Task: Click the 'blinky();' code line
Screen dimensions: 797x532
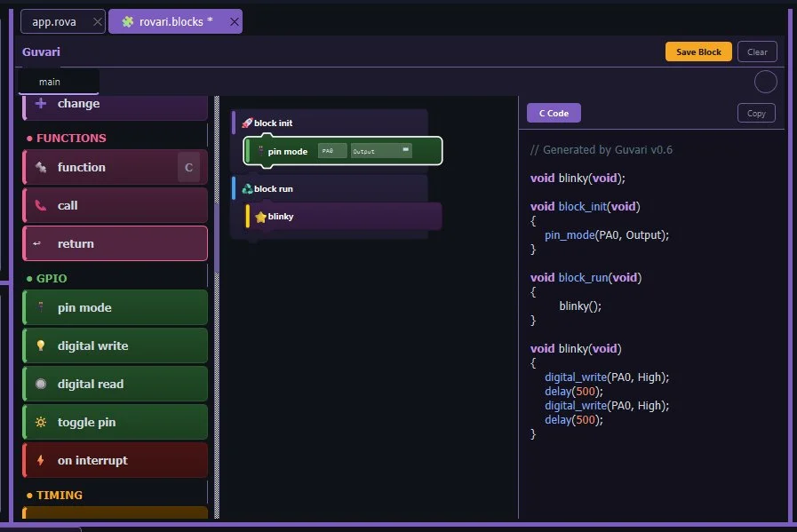Action: tap(580, 306)
